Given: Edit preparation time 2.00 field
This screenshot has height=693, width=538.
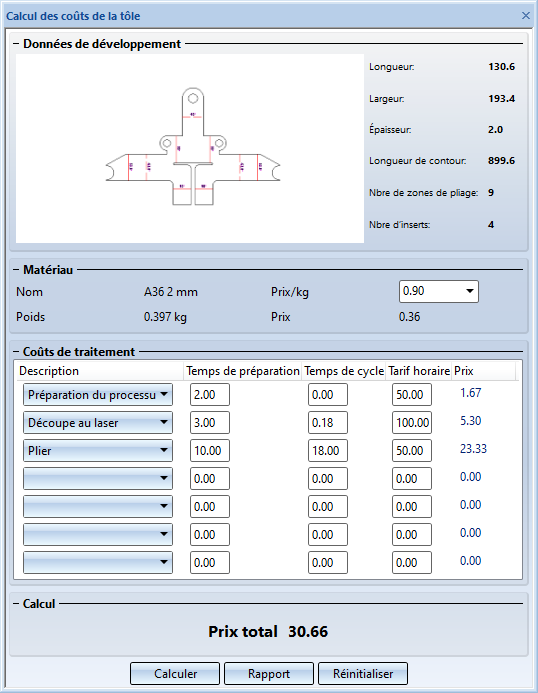Looking at the screenshot, I should pyautogui.click(x=210, y=395).
